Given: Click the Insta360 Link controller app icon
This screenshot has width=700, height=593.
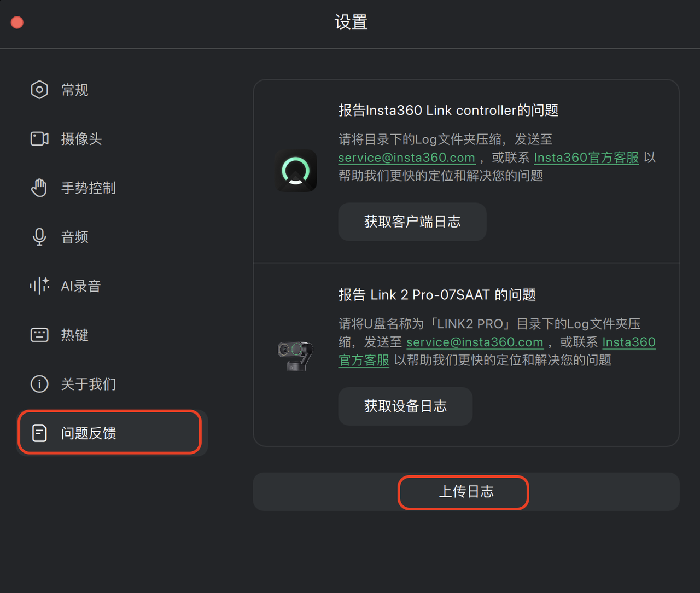Looking at the screenshot, I should [x=296, y=171].
